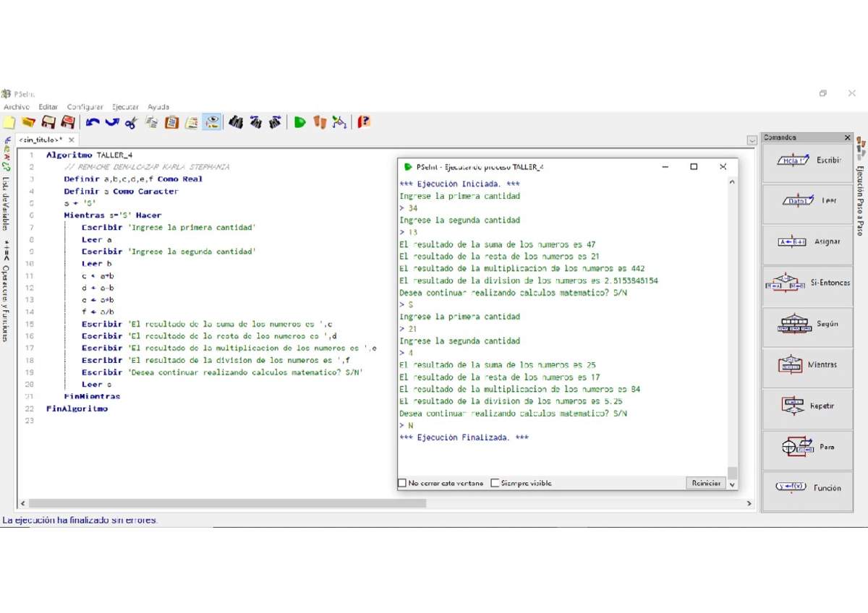Open the help book icon
This screenshot has height=613, width=868.
[x=364, y=122]
